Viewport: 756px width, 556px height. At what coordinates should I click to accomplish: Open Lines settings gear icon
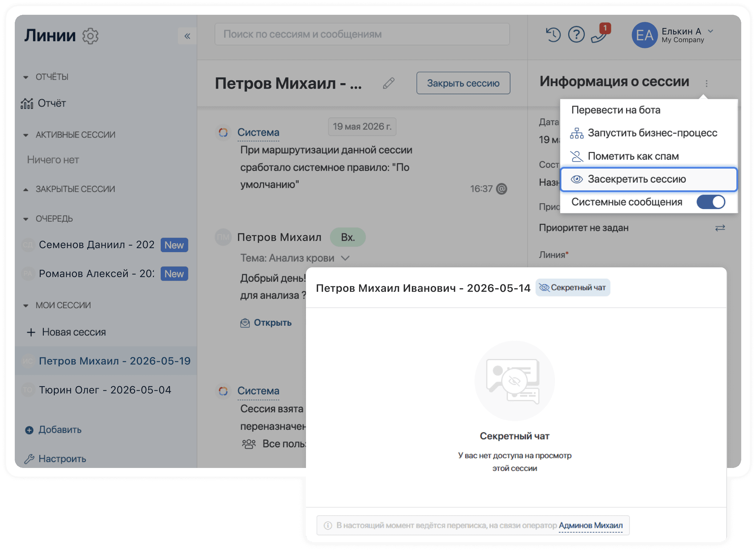pyautogui.click(x=90, y=36)
